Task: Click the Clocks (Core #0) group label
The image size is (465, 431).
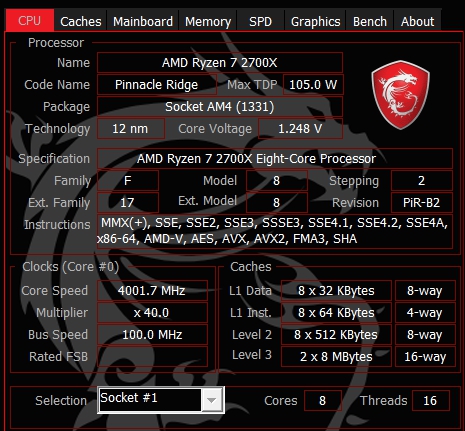Action: (x=70, y=267)
